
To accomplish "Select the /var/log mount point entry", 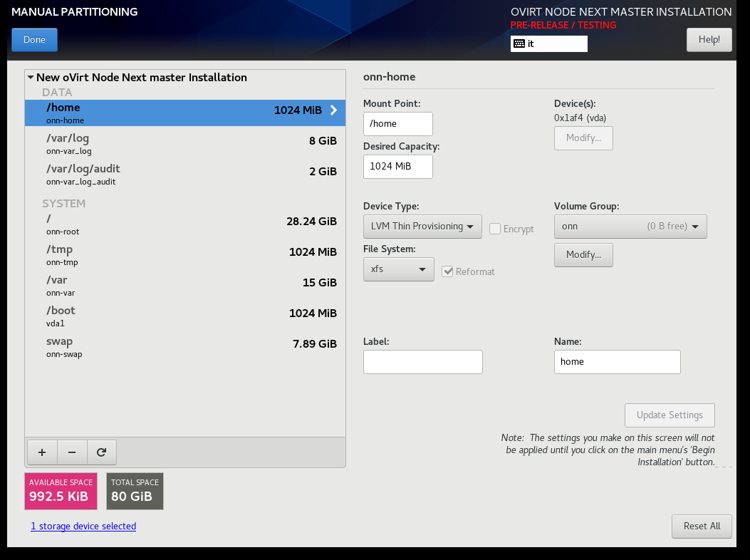I will (x=185, y=142).
